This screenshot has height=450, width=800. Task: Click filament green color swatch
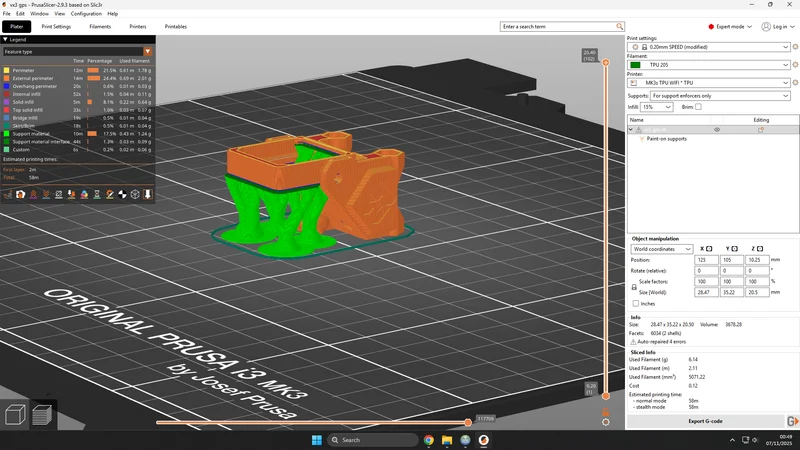(635, 65)
